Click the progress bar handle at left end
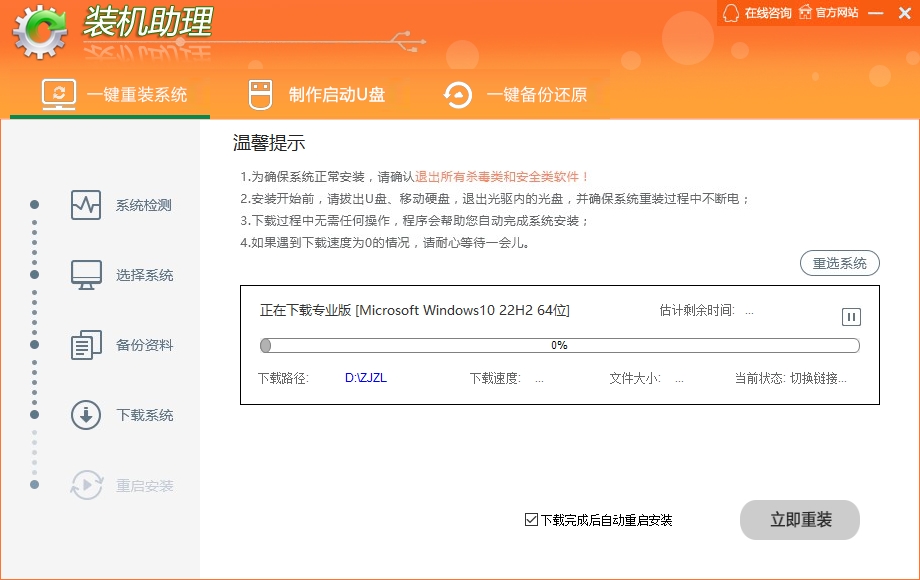 [x=266, y=345]
